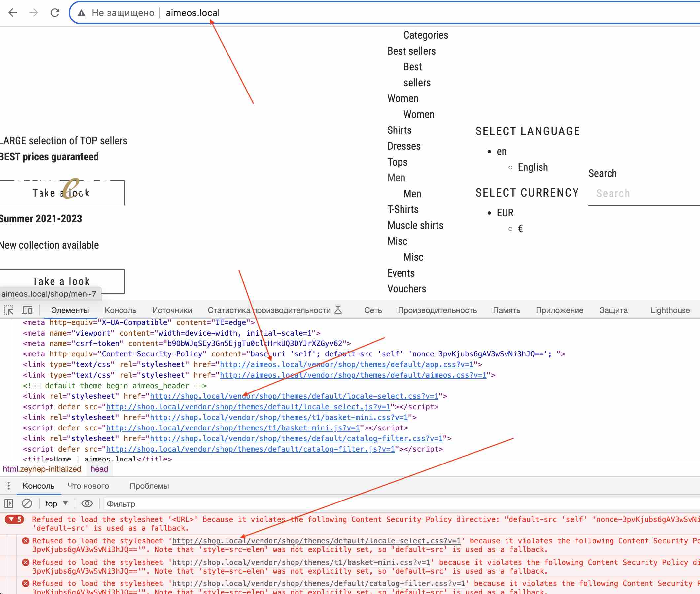The height and width of the screenshot is (594, 700).
Task: Click the csrf-token meta tag line
Action: (187, 343)
